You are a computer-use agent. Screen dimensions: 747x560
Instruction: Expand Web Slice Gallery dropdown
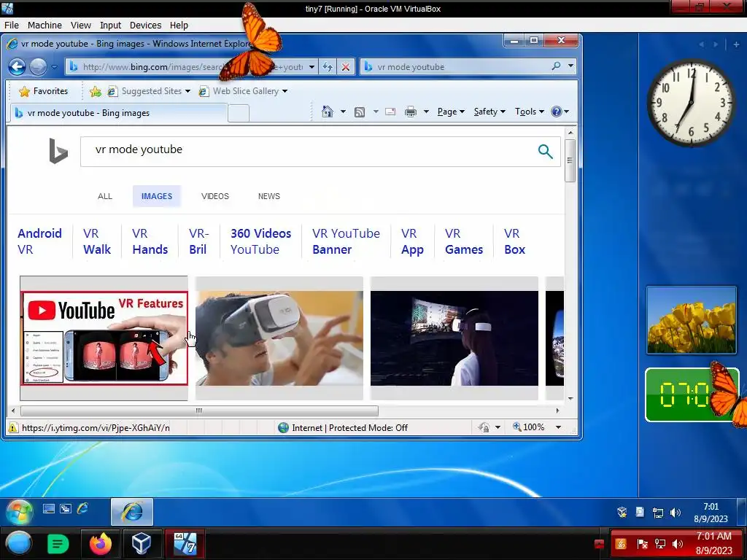coord(285,91)
